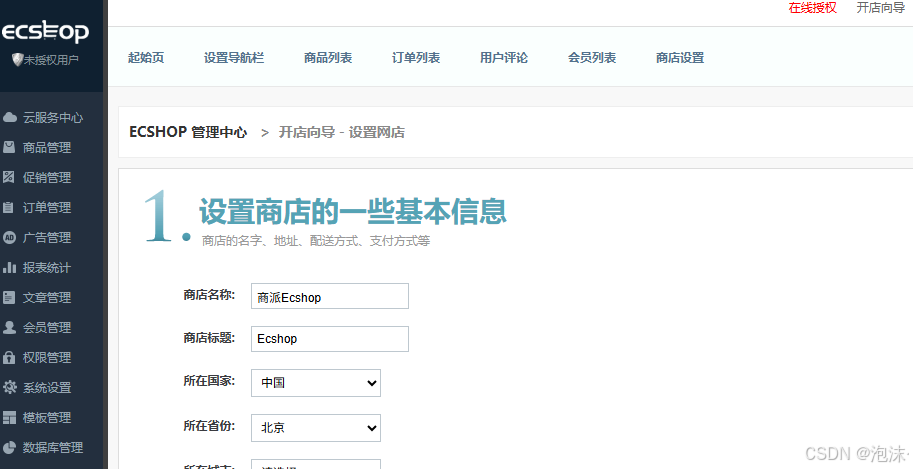Screen dimensions: 913x469
Task: Click ECSHOP 管理中心 breadcrumb link
Action: [x=188, y=132]
